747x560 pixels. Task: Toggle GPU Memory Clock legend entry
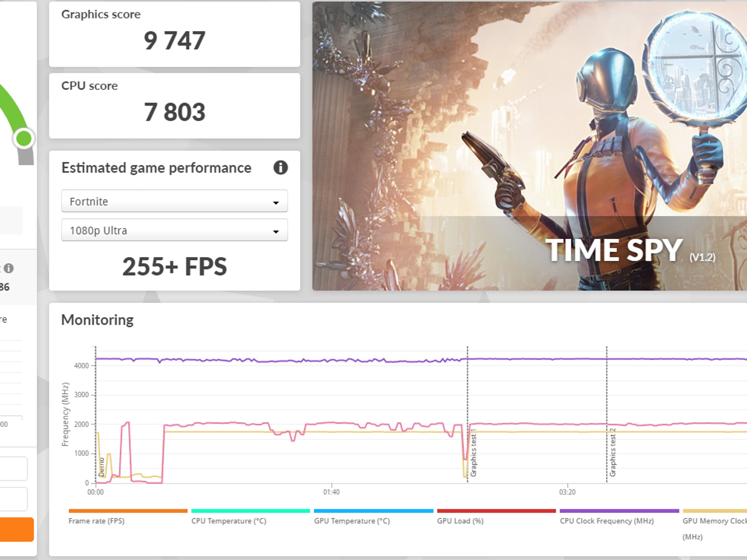(x=714, y=521)
